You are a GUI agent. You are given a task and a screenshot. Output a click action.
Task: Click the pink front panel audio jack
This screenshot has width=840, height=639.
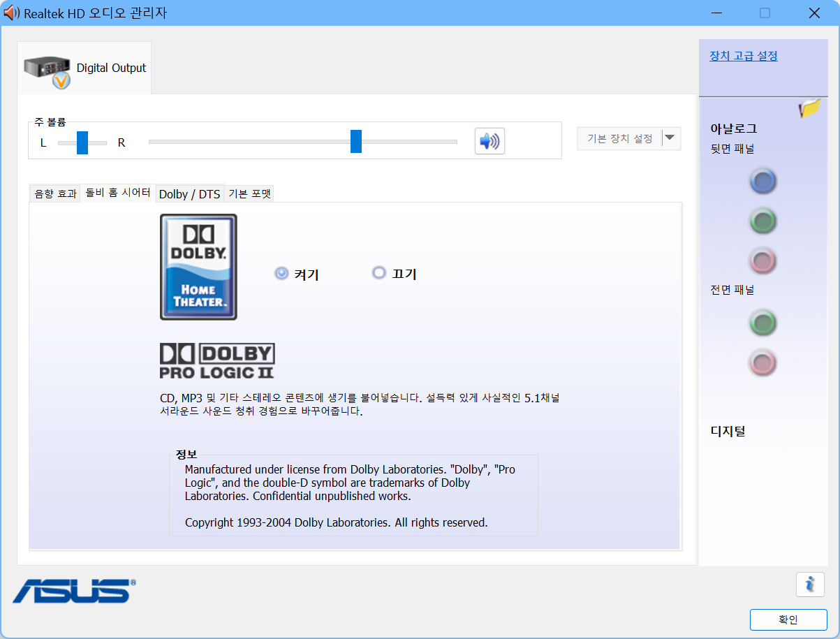763,363
